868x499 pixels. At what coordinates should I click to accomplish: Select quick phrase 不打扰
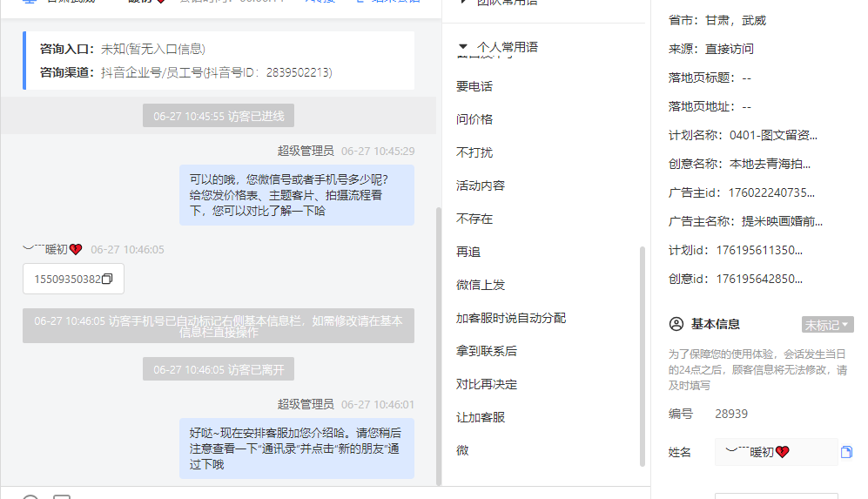(474, 153)
